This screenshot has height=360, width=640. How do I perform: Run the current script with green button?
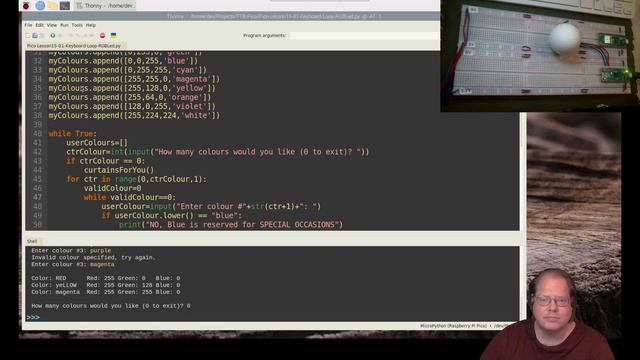tap(53, 36)
